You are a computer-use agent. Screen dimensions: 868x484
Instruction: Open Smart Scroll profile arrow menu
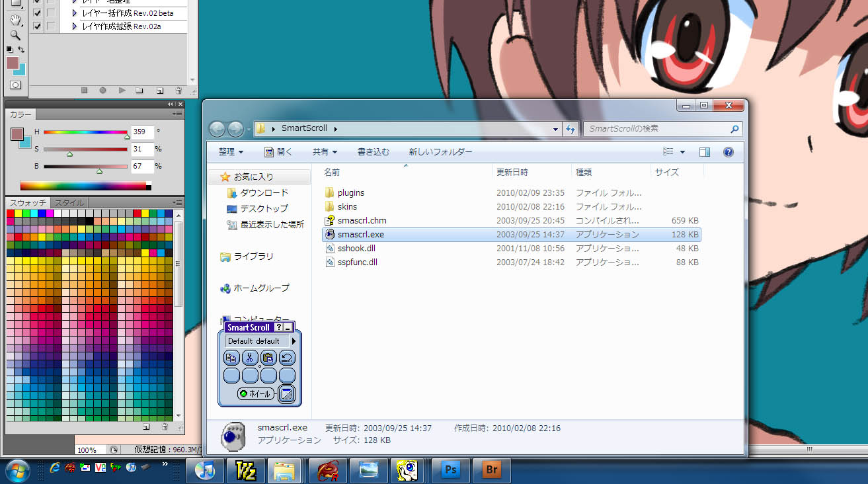coord(294,341)
